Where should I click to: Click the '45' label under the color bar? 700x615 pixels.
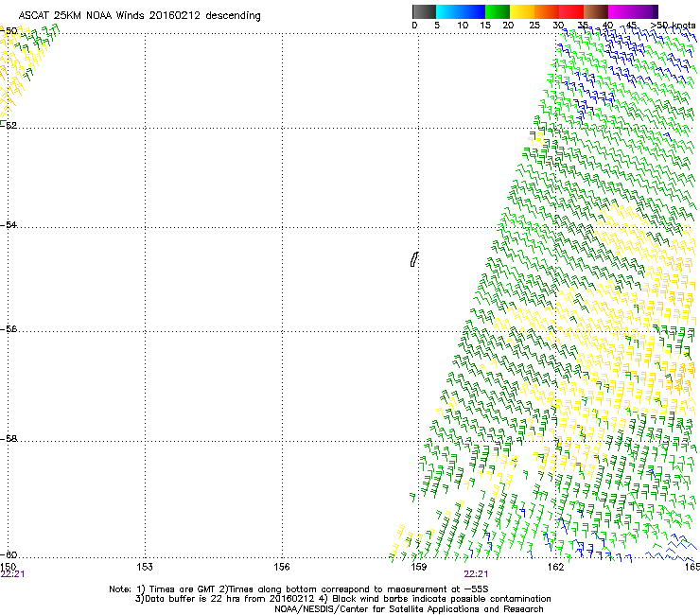[631, 26]
